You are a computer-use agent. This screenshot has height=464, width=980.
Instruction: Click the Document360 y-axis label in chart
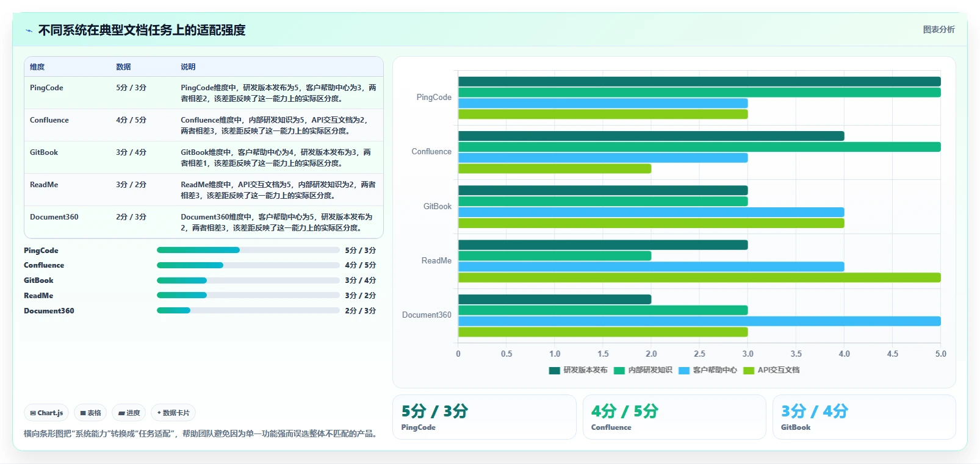pyautogui.click(x=427, y=315)
